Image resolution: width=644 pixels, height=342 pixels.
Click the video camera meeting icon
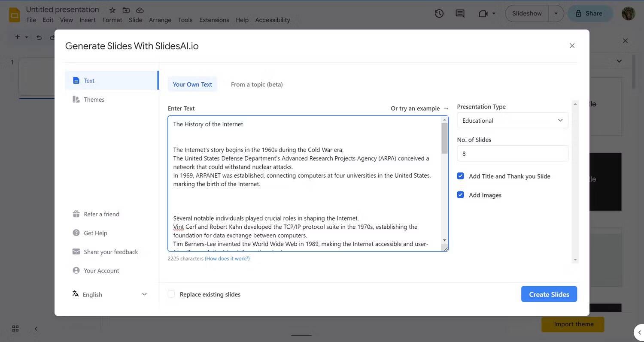click(483, 13)
